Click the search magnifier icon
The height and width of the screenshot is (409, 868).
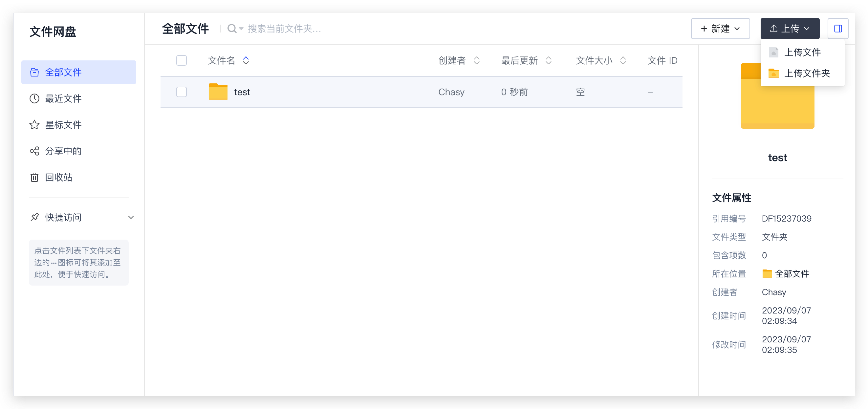tap(232, 29)
